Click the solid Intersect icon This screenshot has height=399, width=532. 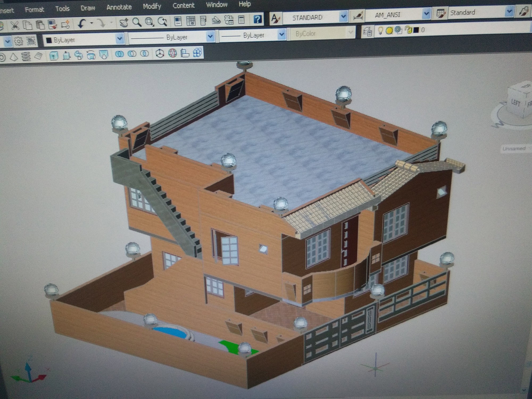pos(144,54)
